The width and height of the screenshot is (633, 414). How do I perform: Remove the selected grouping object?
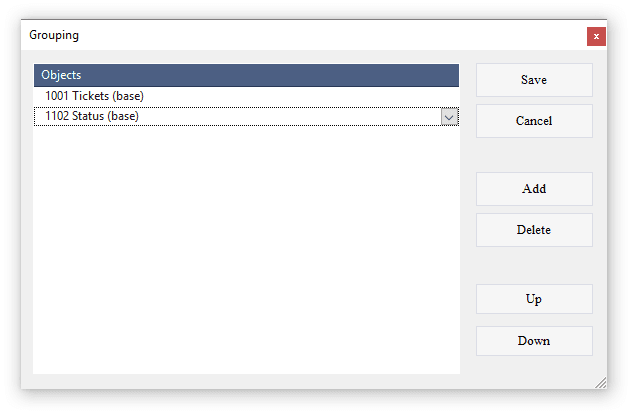534,230
